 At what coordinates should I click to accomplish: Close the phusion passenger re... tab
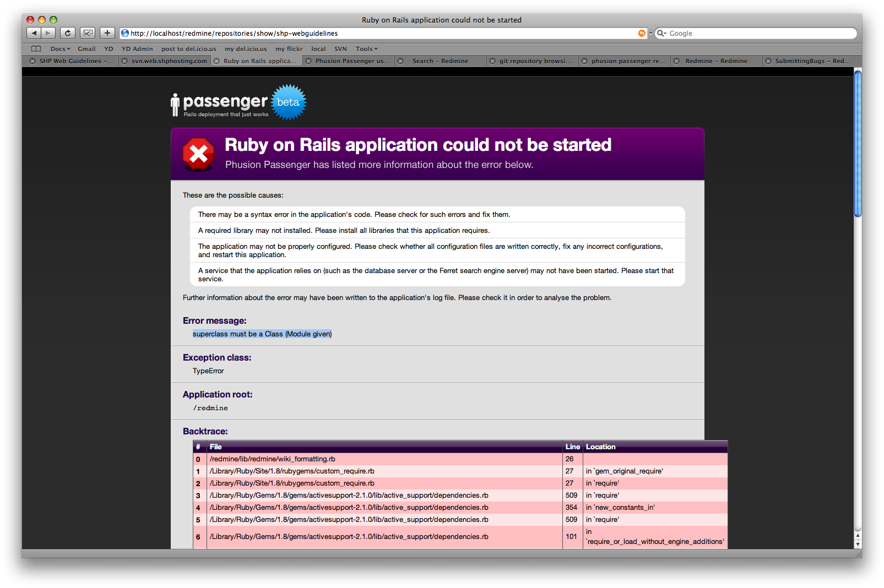click(x=584, y=61)
